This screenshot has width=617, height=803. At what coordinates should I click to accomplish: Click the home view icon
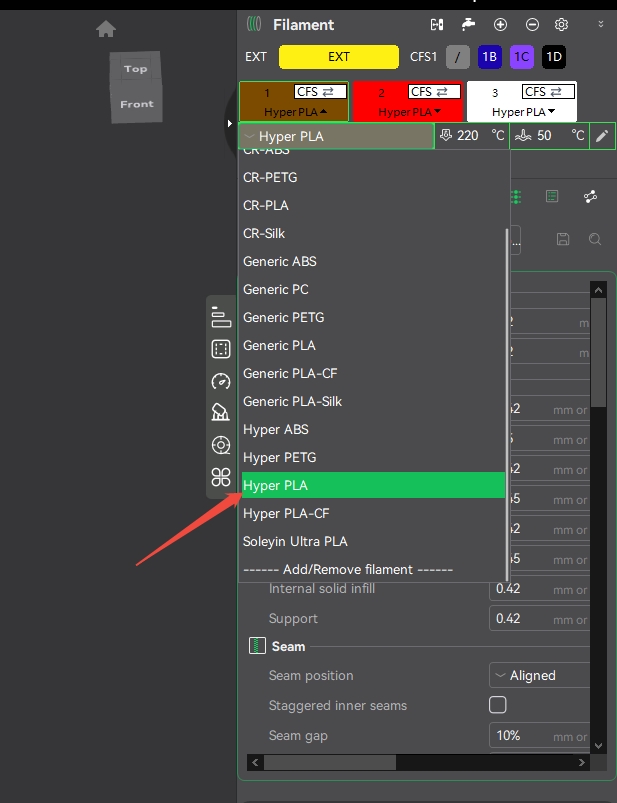coord(106,30)
